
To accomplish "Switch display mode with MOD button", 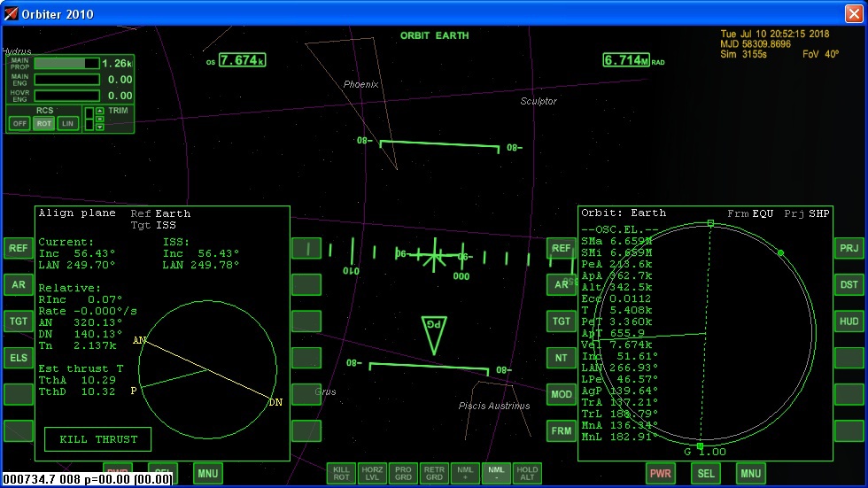I will 561,394.
